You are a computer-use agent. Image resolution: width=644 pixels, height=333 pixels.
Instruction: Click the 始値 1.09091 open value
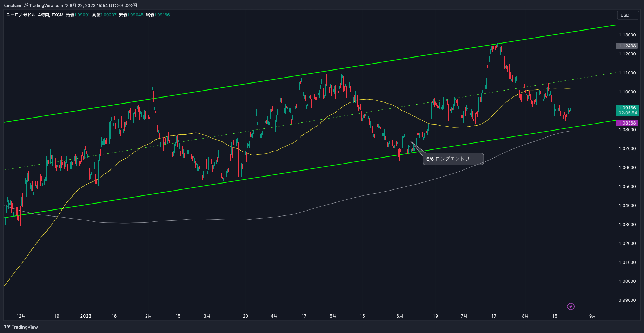(78, 15)
